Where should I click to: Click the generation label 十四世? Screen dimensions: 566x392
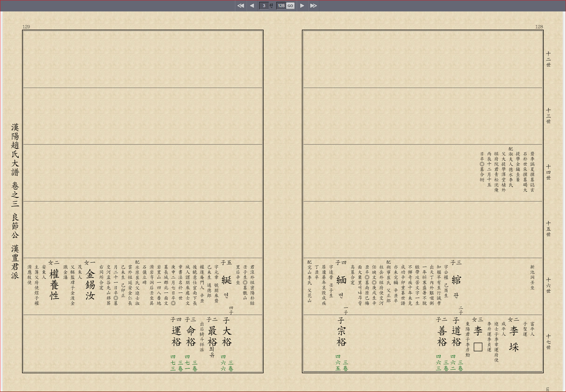pos(548,172)
